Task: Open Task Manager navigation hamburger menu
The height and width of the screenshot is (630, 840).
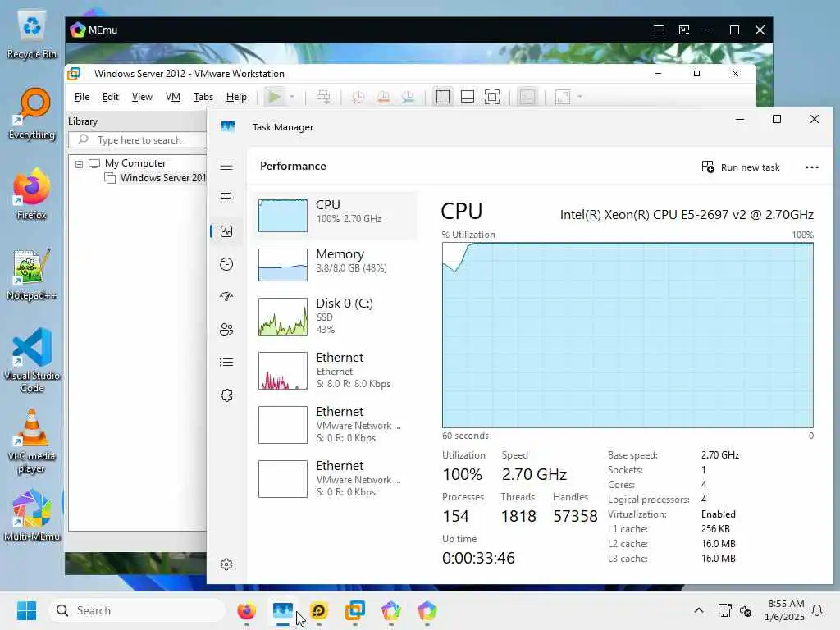Action: (x=226, y=166)
